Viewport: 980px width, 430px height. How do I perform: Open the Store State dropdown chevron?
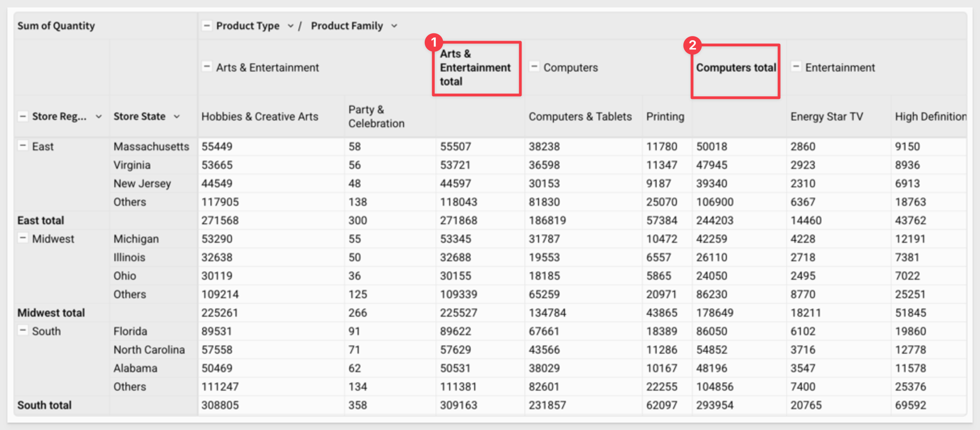pos(177,117)
